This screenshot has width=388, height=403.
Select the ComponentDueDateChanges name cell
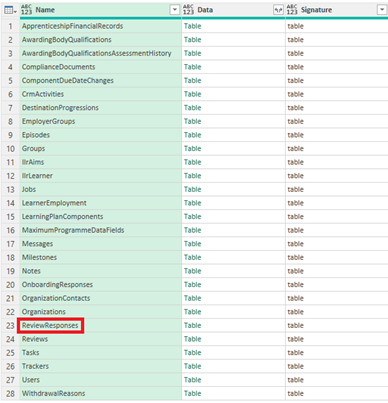[101, 81]
